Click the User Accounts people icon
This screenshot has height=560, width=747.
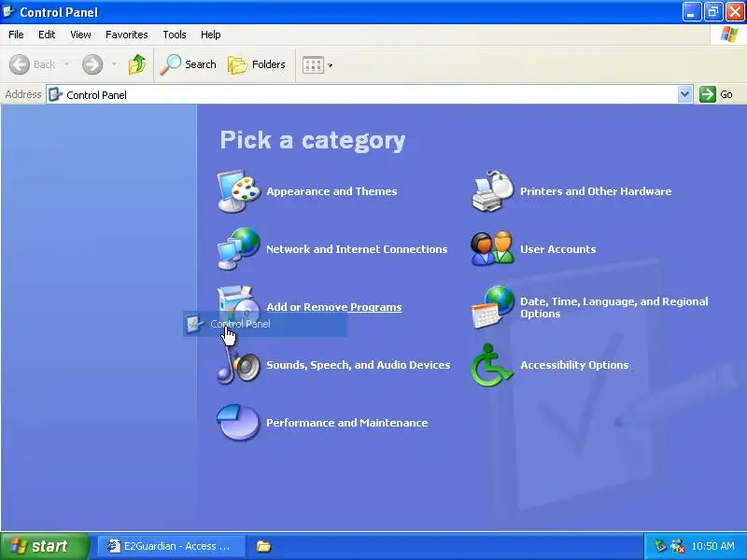pyautogui.click(x=493, y=248)
